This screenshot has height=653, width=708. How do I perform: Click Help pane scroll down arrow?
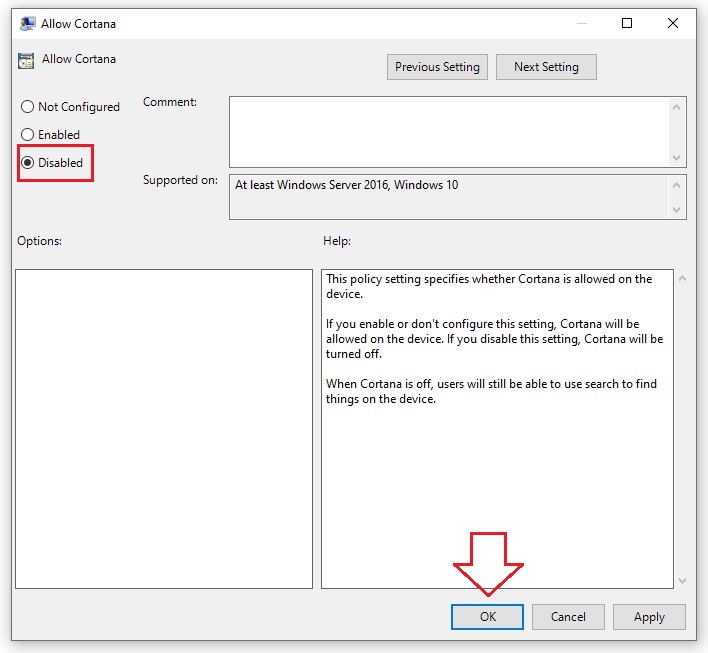(683, 580)
